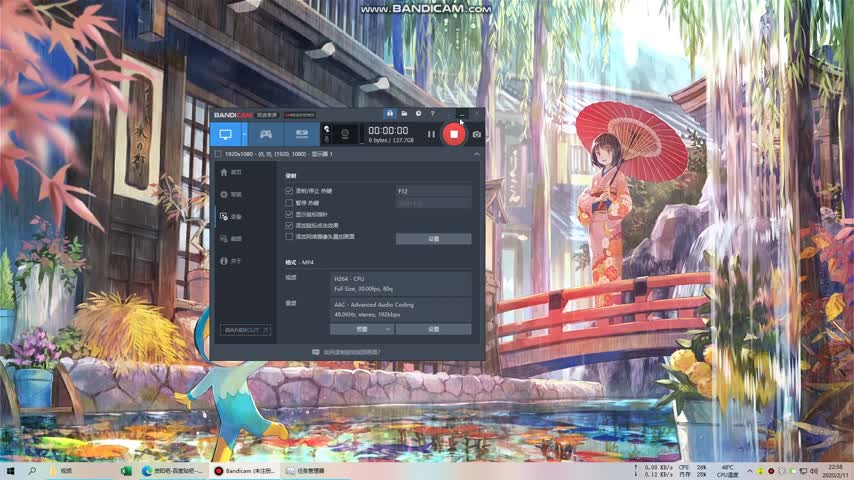
Task: Click the lock icon in Bandicam title bar
Action: tap(389, 114)
